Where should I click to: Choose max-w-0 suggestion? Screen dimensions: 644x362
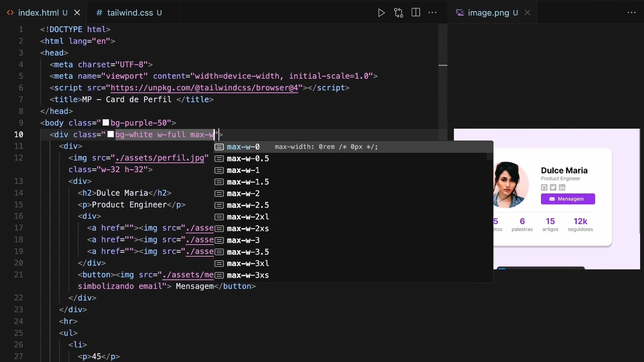point(354,147)
